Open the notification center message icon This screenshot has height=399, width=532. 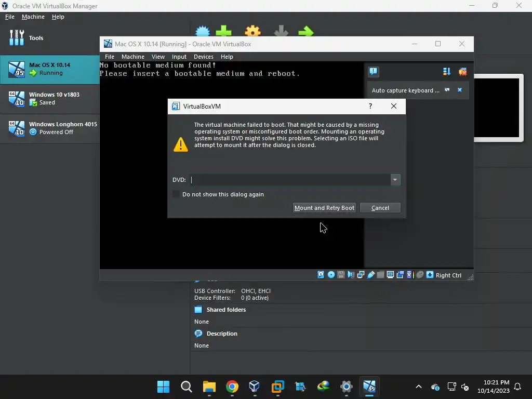pyautogui.click(x=373, y=72)
